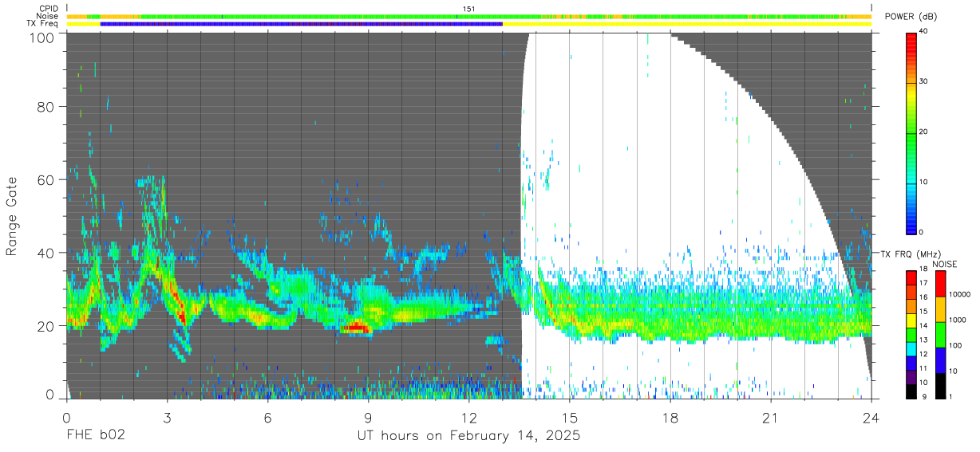
Task: Click the CPID value 151
Action: pos(468,9)
